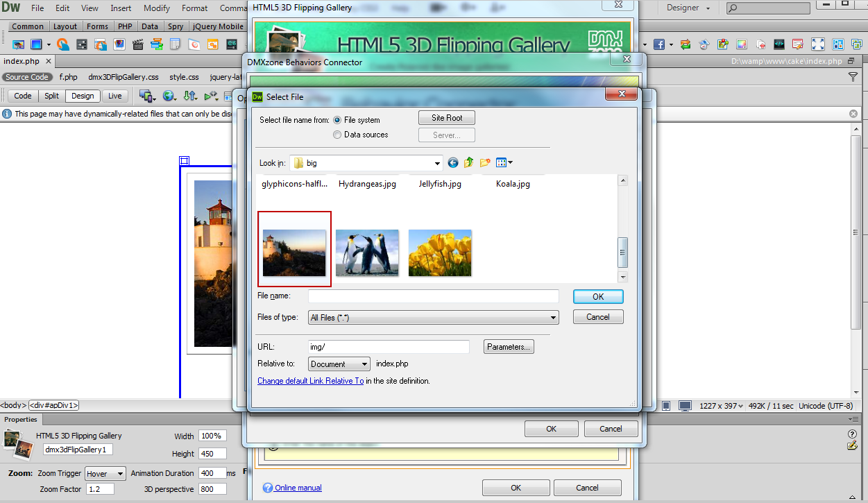The height and width of the screenshot is (503, 868).
Task: Click the Live view button
Action: (114, 96)
